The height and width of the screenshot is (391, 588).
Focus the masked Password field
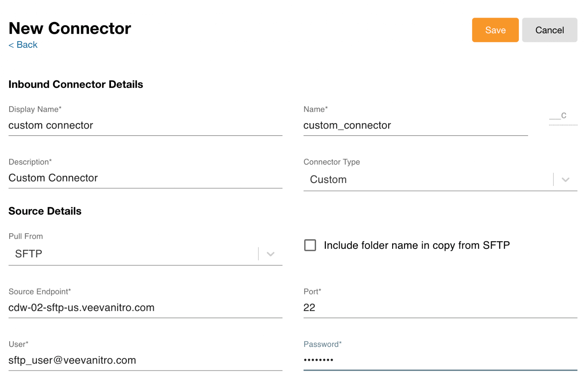click(x=440, y=360)
